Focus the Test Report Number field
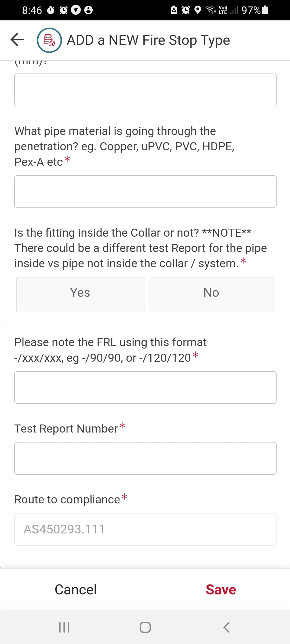290x644 pixels. [145, 458]
